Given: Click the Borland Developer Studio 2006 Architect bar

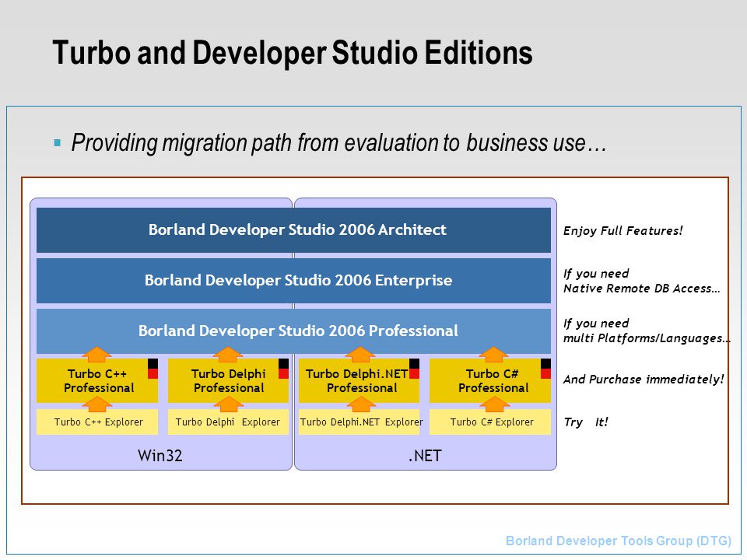Looking at the screenshot, I should [293, 230].
